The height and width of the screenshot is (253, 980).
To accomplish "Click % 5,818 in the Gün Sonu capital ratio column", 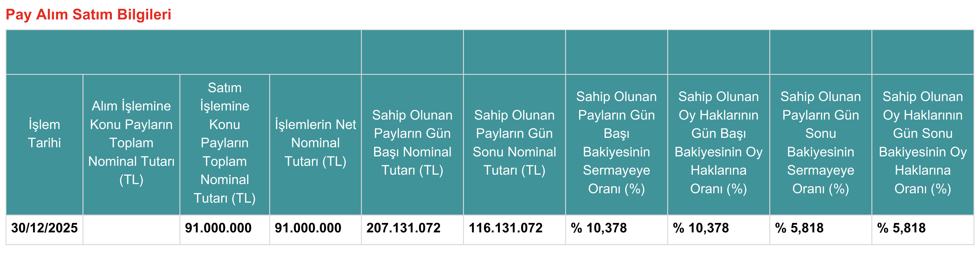I will click(x=799, y=228).
